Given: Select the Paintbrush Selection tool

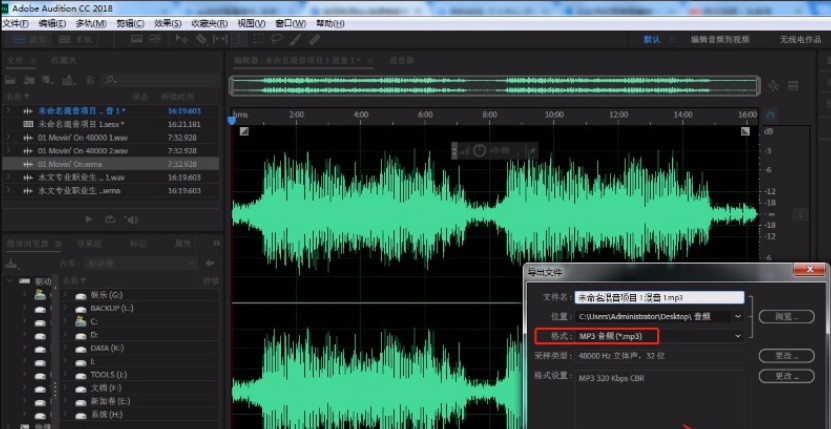Looking at the screenshot, I should pos(296,39).
